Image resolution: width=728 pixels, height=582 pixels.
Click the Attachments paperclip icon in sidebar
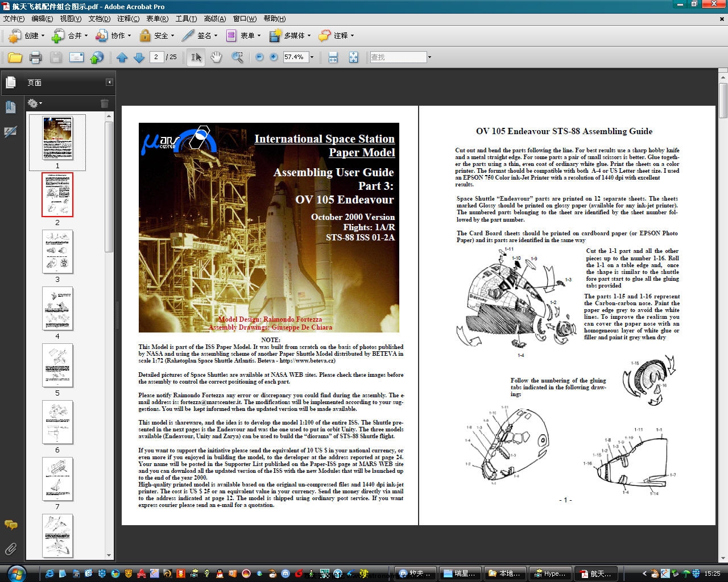coord(10,549)
